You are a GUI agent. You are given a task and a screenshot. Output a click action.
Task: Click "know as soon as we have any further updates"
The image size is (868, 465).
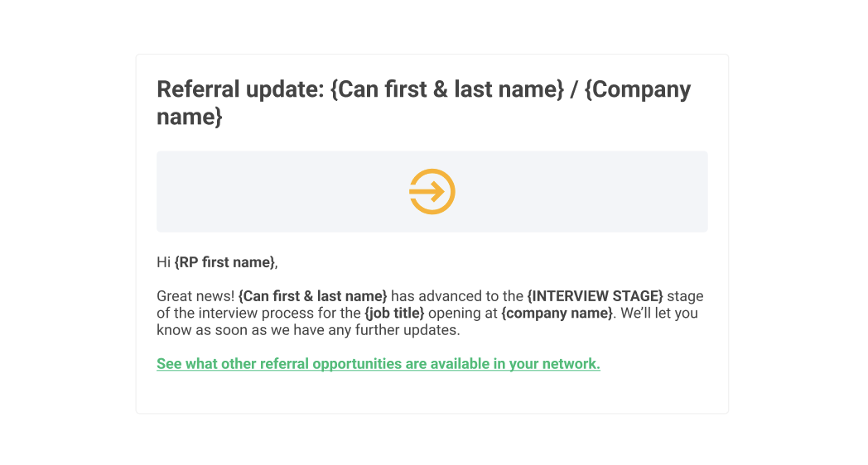308,330
